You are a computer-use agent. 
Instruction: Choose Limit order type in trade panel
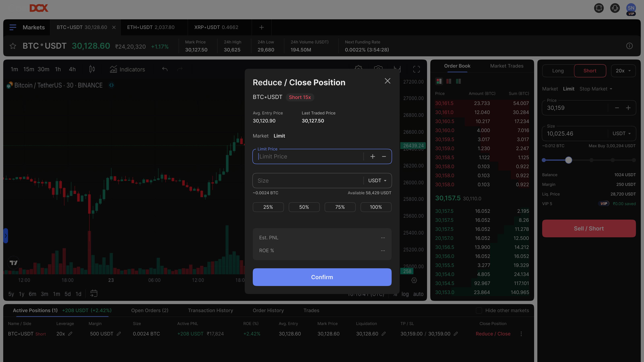(x=569, y=89)
